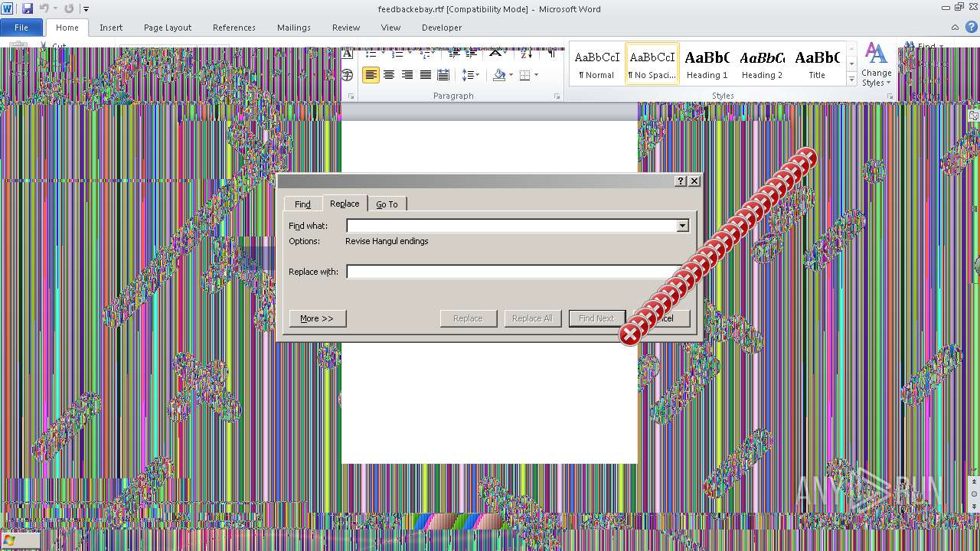Toggle Align Text Left
This screenshot has width=980, height=551.
coord(371,75)
